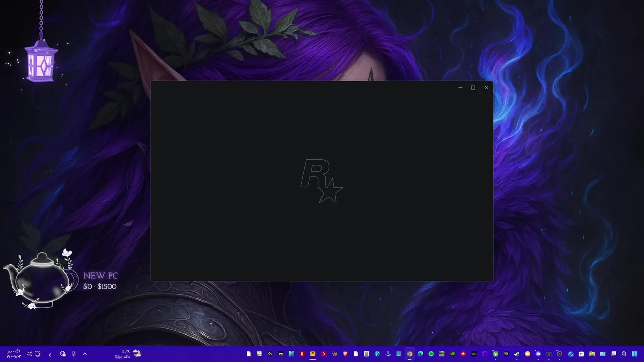Open Microsoft Edge from the taskbar
This screenshot has width=644, height=362.
pos(420,354)
